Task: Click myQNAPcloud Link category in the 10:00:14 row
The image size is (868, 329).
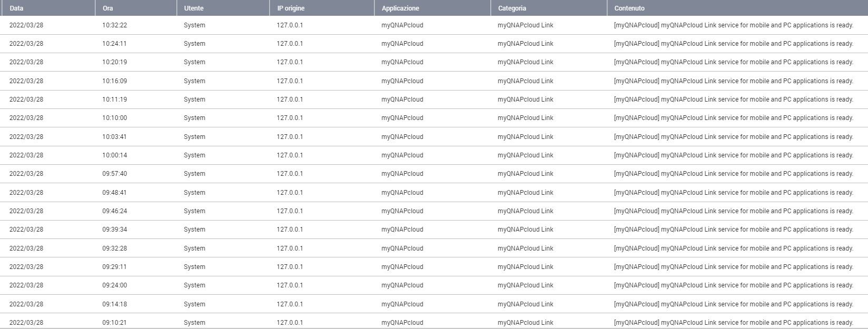Action: (x=525, y=155)
